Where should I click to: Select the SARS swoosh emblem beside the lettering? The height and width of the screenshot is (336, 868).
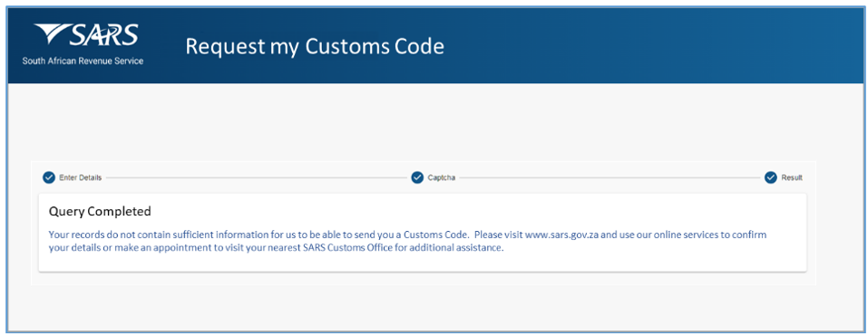click(51, 34)
